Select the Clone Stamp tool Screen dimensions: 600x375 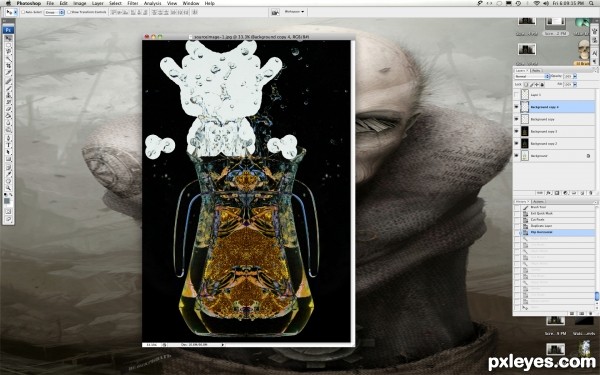pos(8,95)
